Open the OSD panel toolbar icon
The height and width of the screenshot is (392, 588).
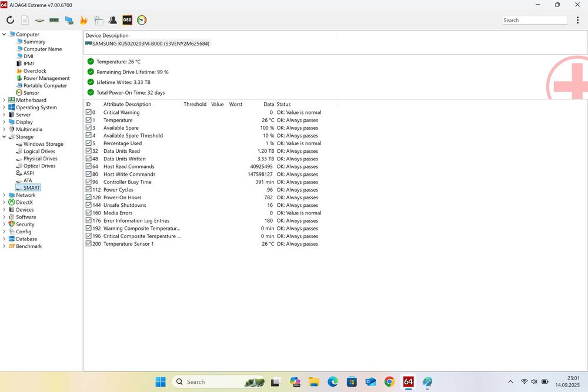tap(127, 20)
